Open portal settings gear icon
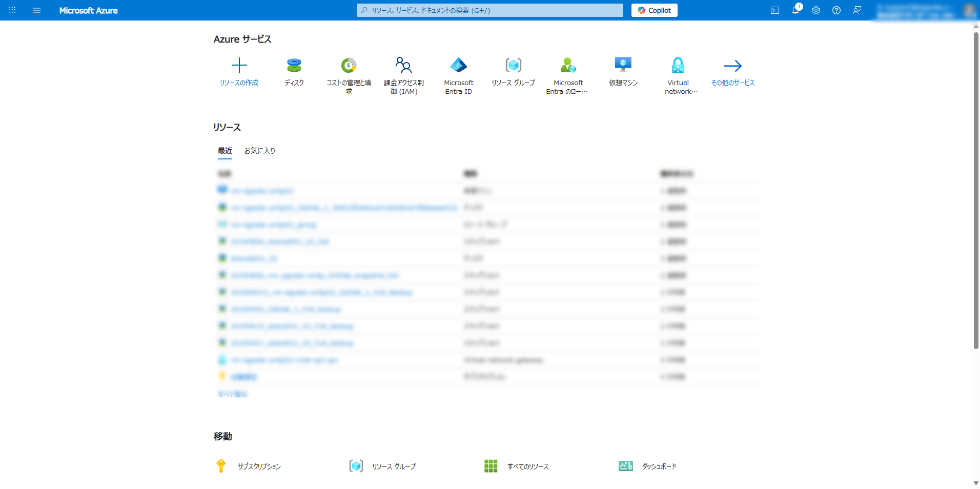Image resolution: width=980 pixels, height=489 pixels. (x=815, y=10)
